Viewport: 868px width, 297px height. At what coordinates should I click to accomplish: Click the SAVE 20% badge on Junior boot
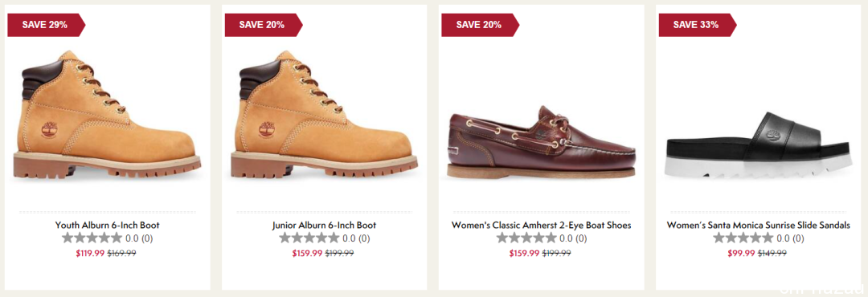pos(264,25)
